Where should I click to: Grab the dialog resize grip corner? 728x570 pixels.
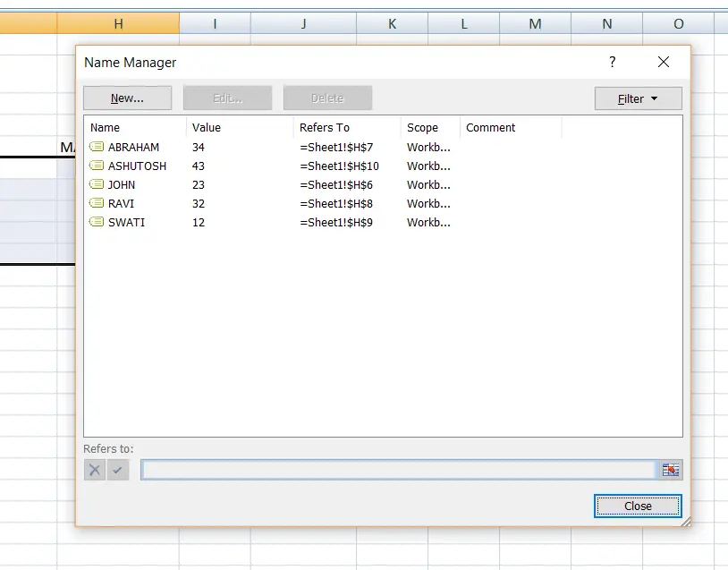pyautogui.click(x=686, y=522)
